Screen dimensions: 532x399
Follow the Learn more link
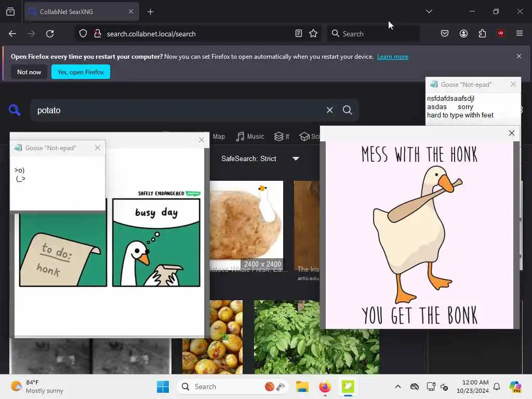click(x=393, y=57)
